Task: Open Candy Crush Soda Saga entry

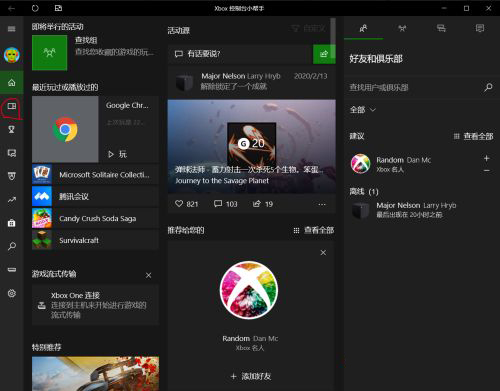Action: pos(95,218)
